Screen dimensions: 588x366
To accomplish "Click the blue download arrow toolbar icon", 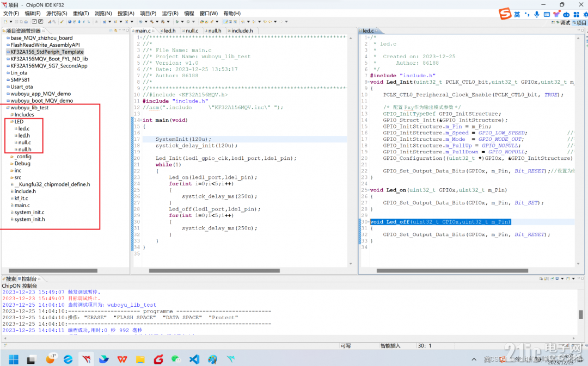I will coord(79,22).
